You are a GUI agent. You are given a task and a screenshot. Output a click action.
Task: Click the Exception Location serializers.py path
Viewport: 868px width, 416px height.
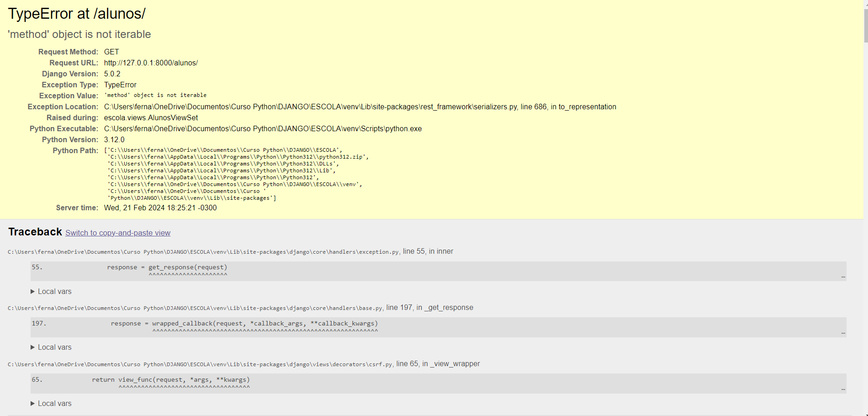[x=360, y=107]
